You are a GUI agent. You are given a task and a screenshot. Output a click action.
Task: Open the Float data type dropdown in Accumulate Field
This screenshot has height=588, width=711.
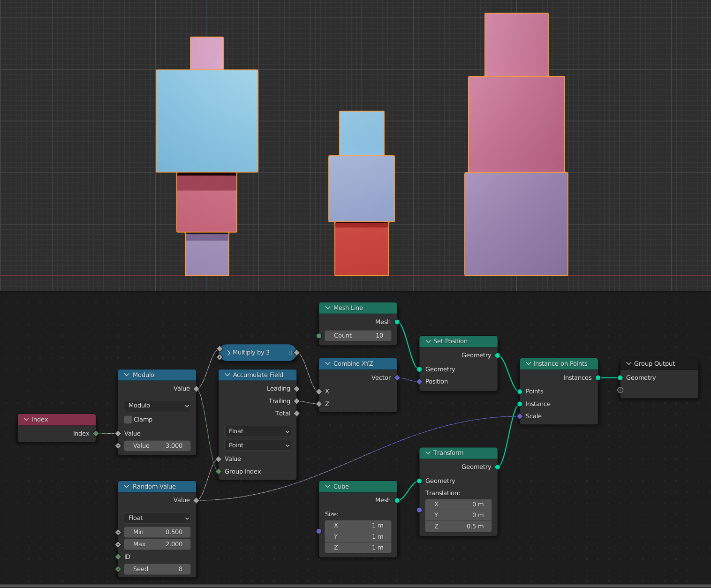point(257,431)
